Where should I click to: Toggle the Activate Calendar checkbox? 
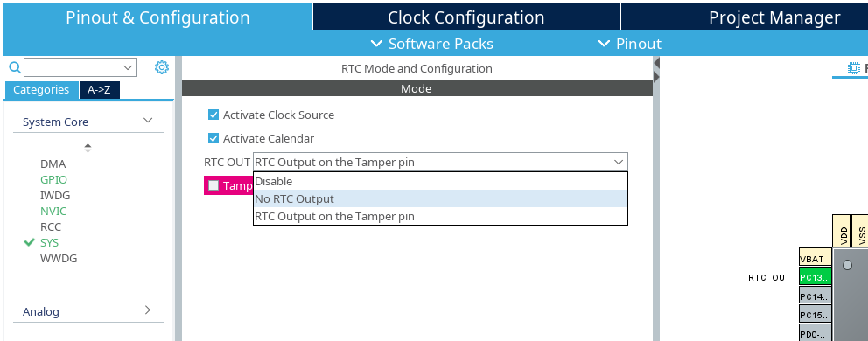[x=213, y=138]
